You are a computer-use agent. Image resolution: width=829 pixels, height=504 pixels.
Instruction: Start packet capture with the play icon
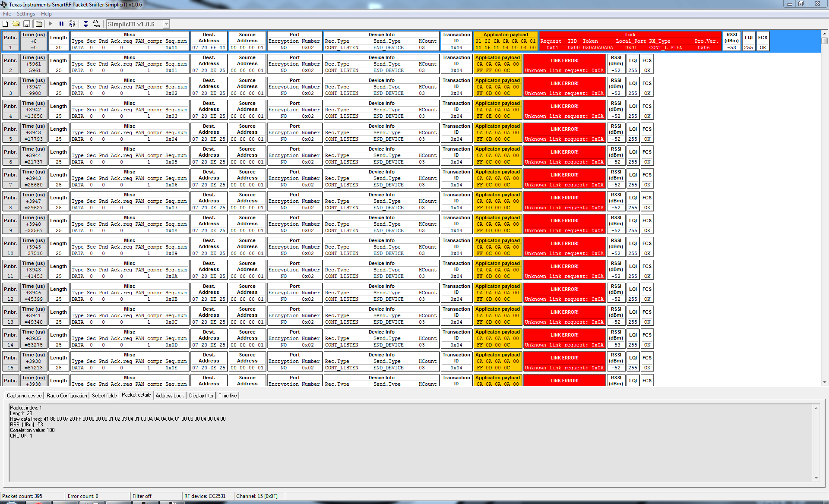51,24
